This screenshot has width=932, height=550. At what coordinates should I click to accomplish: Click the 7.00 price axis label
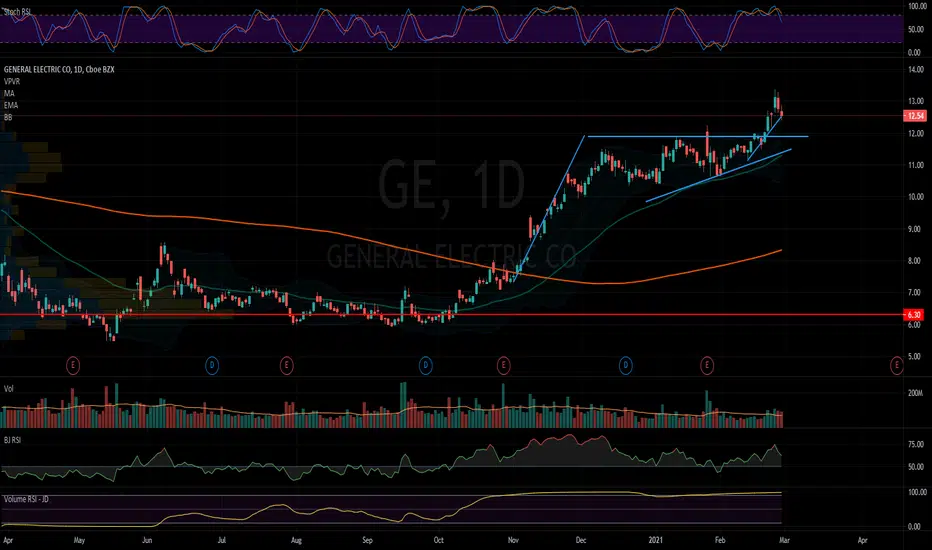click(x=916, y=293)
